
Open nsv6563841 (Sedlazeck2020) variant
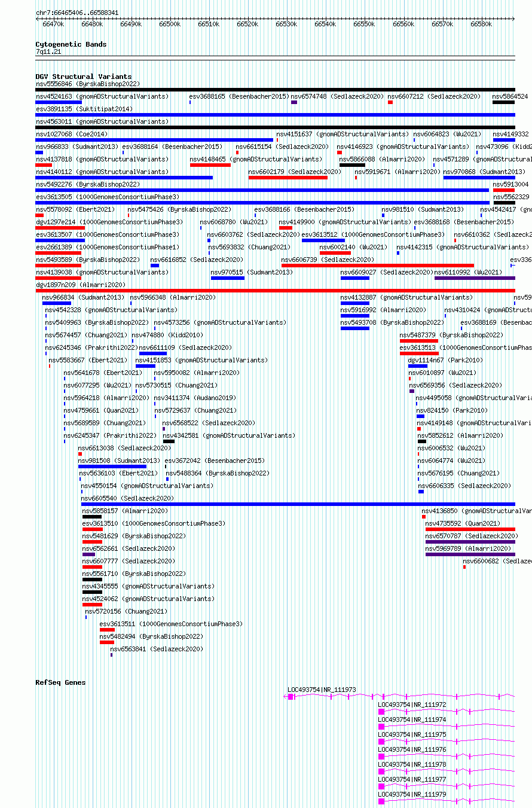point(157,649)
